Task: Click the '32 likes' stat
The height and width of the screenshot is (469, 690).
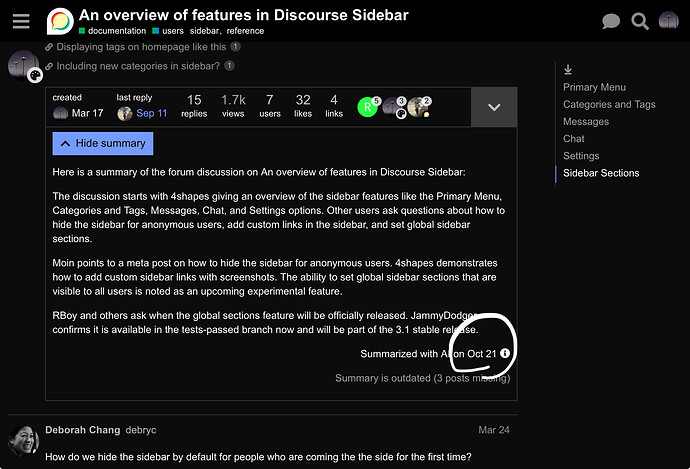Action: coord(303,106)
